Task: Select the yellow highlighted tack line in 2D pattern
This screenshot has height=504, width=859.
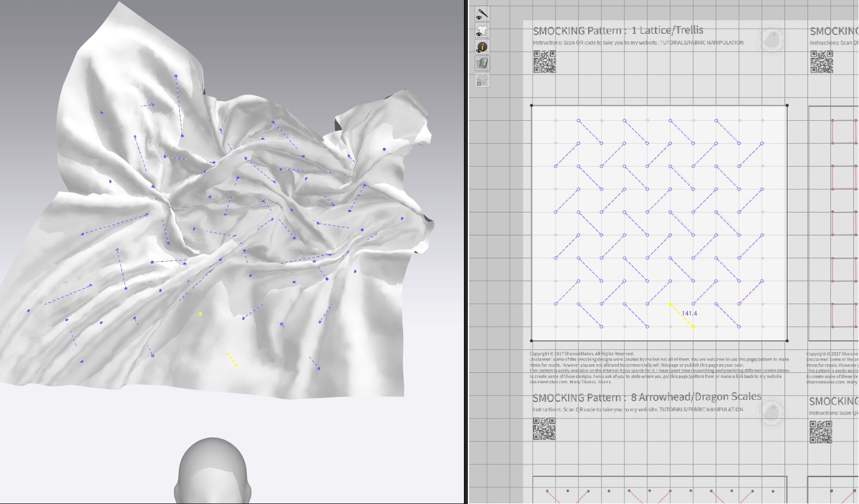Action: 681,316
